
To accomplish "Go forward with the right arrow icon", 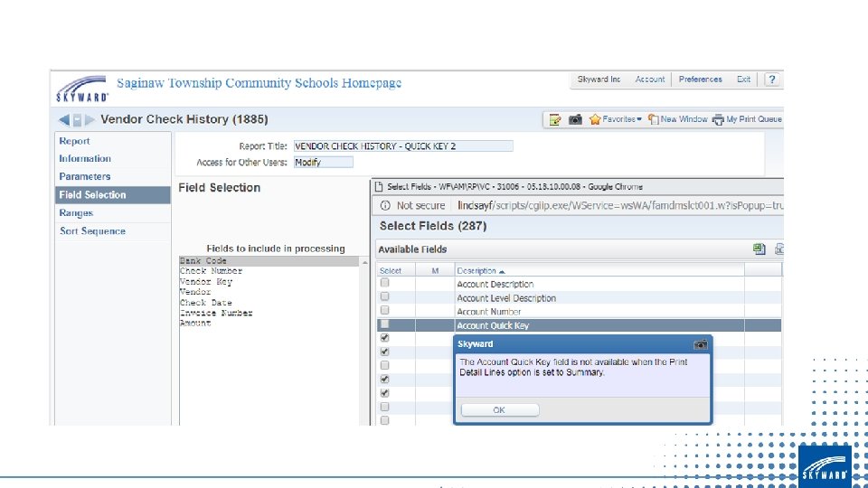I will tap(90, 119).
